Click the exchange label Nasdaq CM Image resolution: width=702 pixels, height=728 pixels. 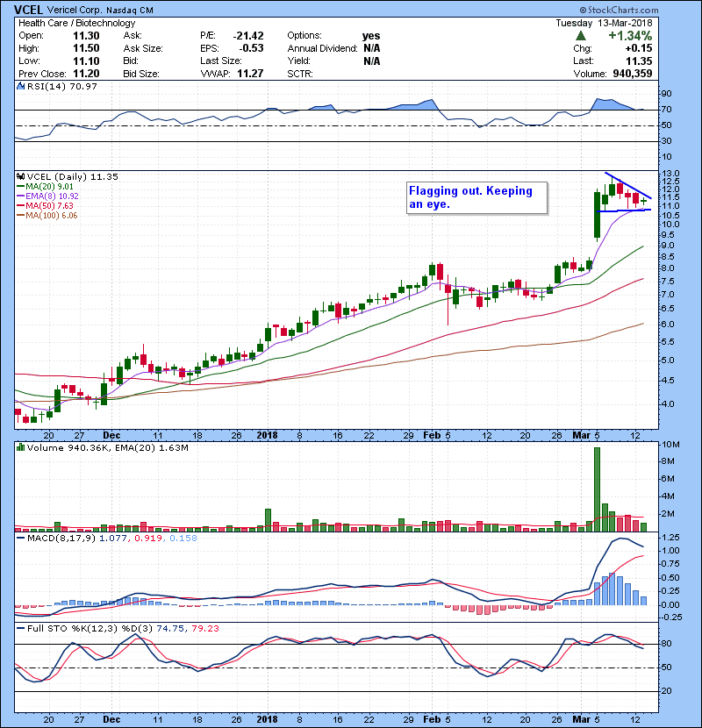[x=130, y=11]
